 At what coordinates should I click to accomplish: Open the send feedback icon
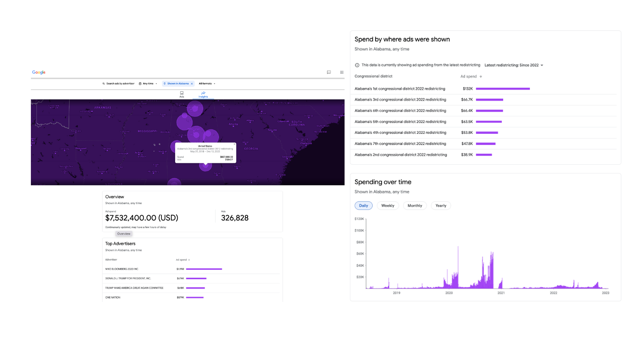[329, 72]
